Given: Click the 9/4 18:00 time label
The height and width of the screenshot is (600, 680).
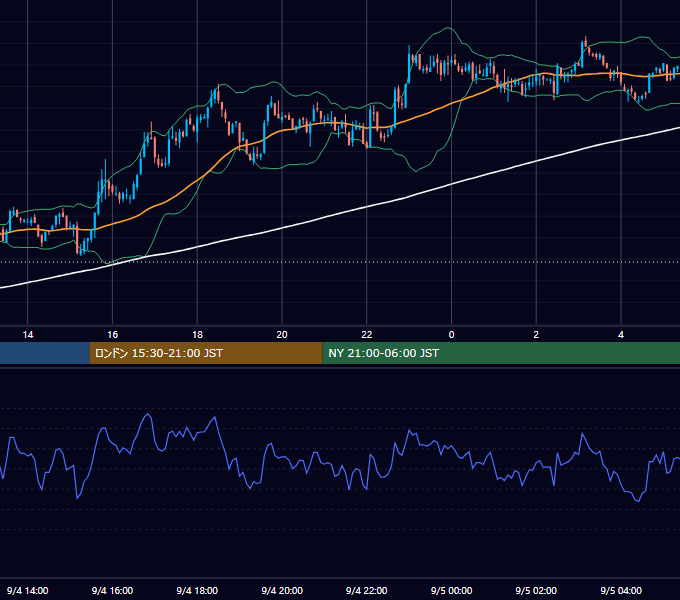Looking at the screenshot, I should click(197, 590).
